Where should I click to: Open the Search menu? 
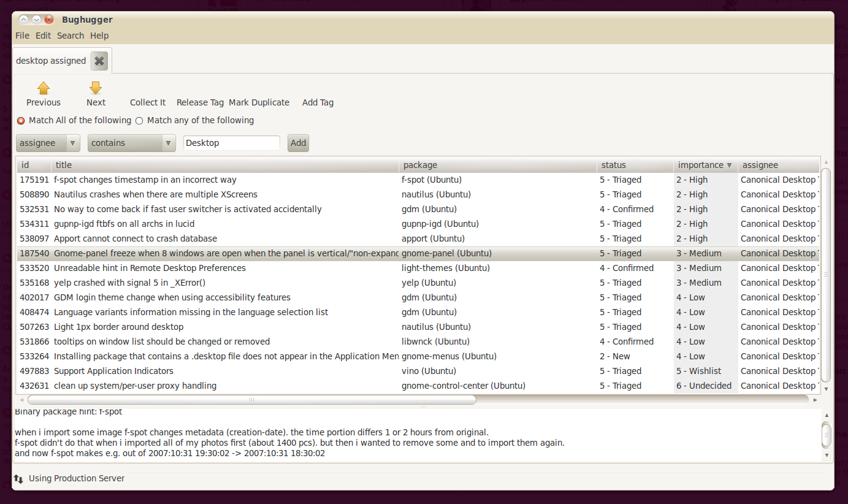71,36
